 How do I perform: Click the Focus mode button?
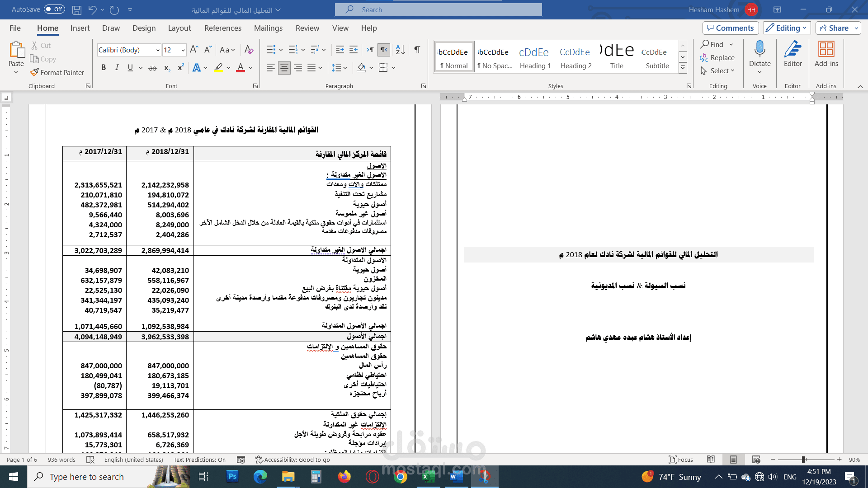681,460
